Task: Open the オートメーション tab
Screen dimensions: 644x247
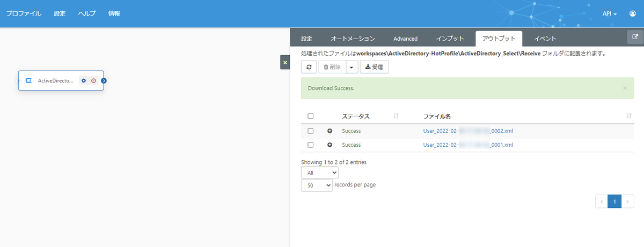Action: (x=353, y=39)
